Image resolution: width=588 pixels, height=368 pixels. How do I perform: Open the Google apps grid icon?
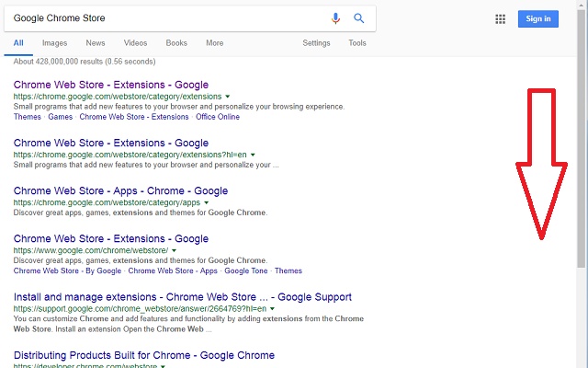click(x=500, y=18)
